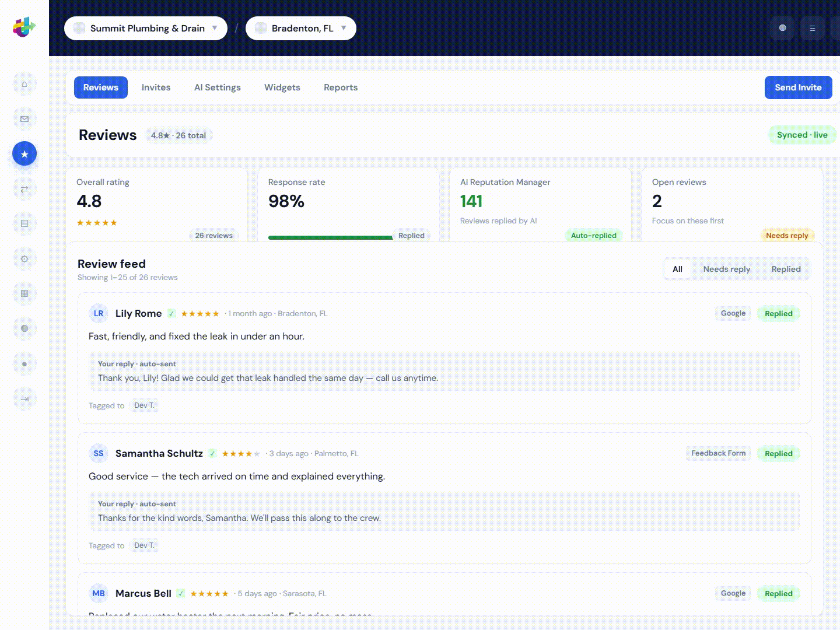The image size is (840, 630).
Task: Open the home icon in the sidebar
Action: (x=24, y=84)
